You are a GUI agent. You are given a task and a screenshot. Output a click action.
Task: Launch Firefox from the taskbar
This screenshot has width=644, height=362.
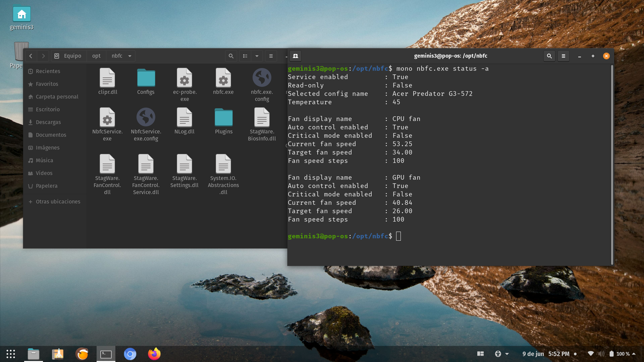154,354
